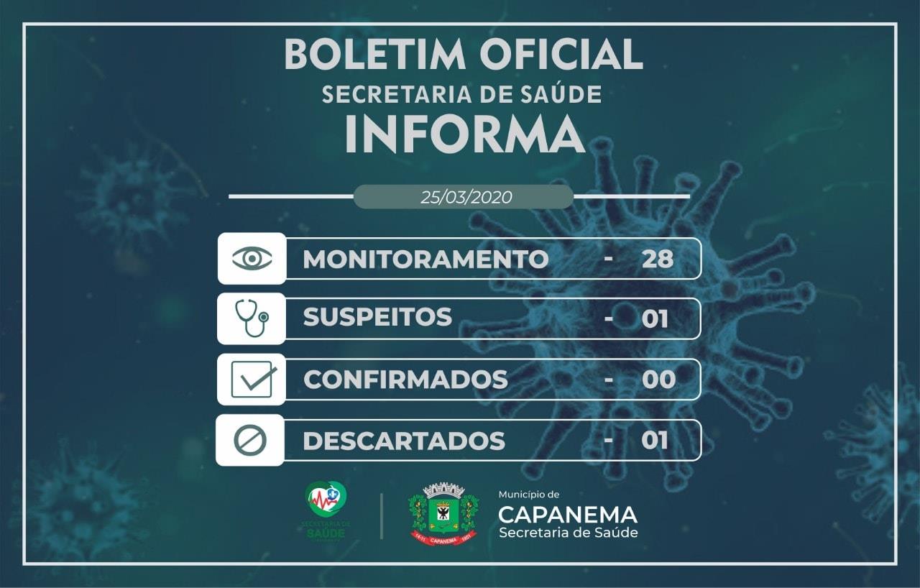920x588 pixels.
Task: Click the stethoscope icon beside Suspeitos
Action: (x=252, y=318)
